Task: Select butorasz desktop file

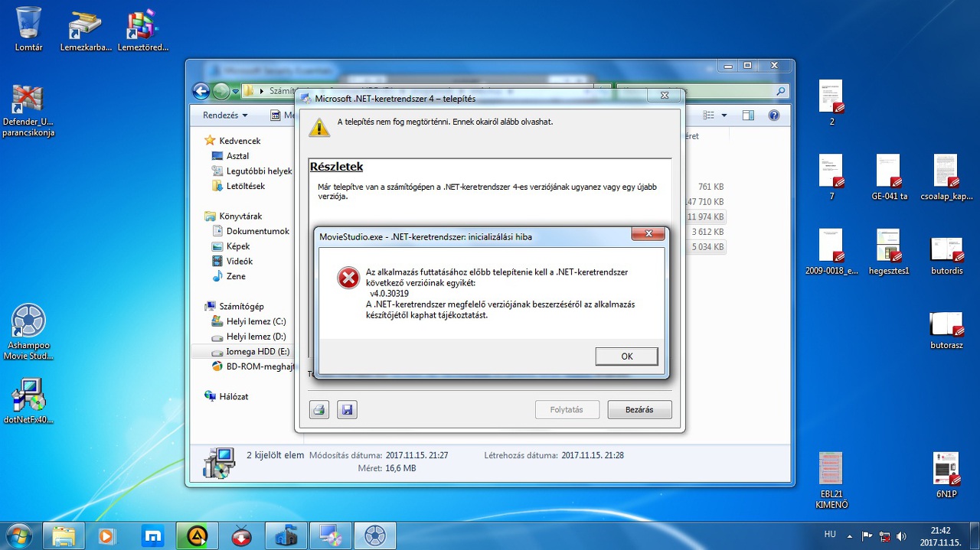Action: coord(946,330)
